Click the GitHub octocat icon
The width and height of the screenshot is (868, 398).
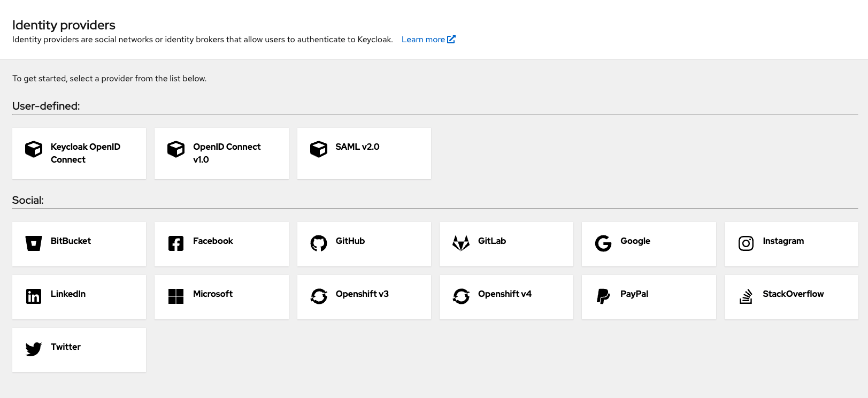319,243
